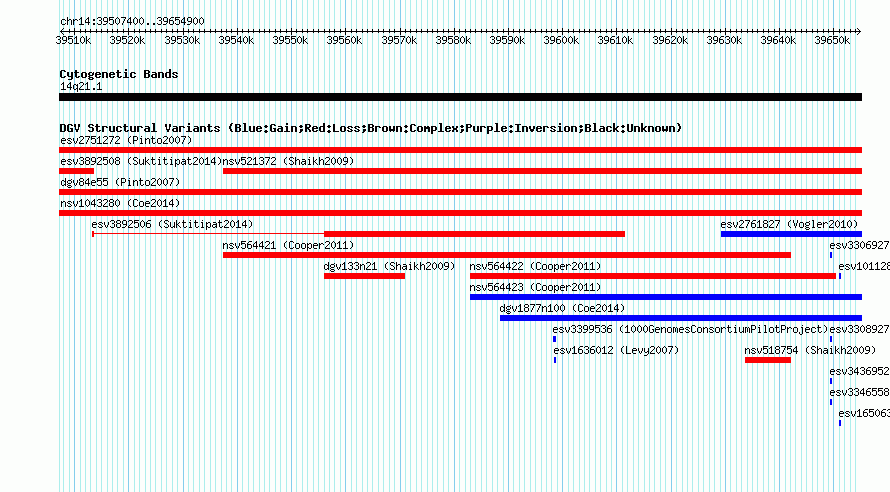Click the black 14q21.1 cytogenetic band bar
890x492 pixels.
pos(460,97)
